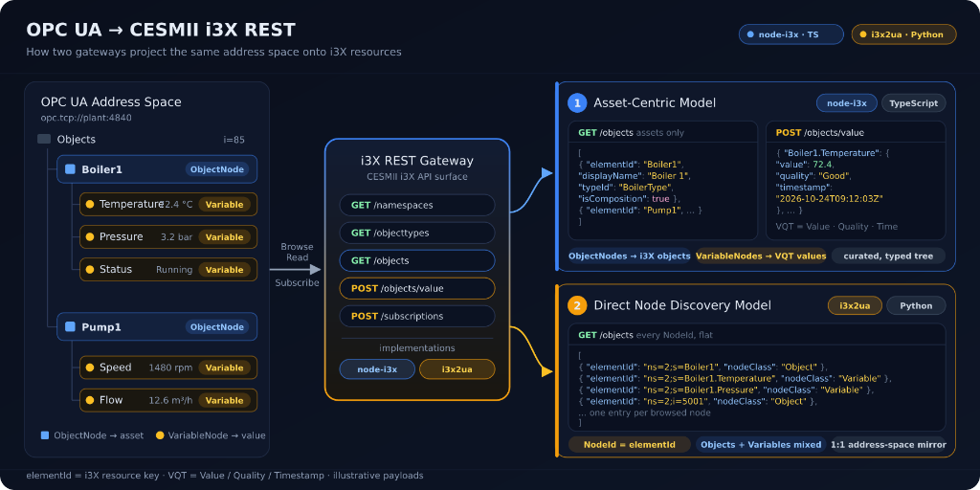Image resolution: width=980 pixels, height=490 pixels.
Task: Click the VariableNodes → VQT values chip
Action: (761, 256)
